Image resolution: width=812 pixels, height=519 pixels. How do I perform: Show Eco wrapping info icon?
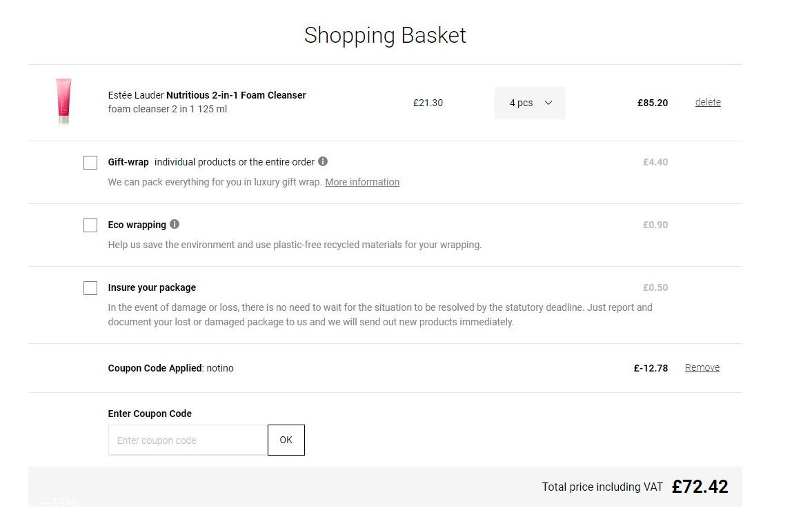click(175, 224)
